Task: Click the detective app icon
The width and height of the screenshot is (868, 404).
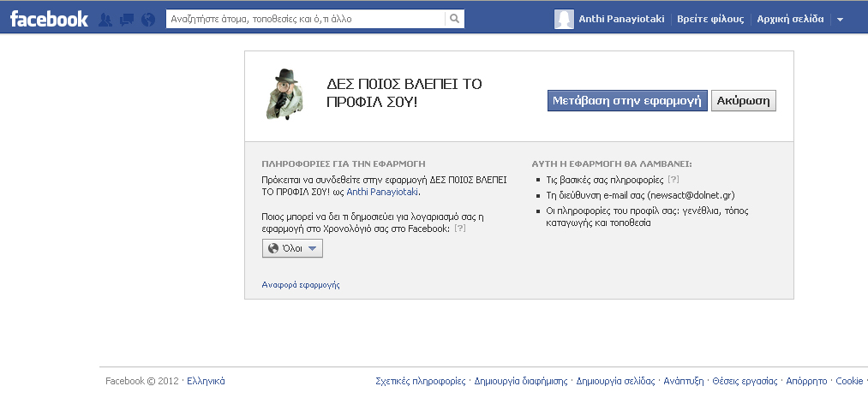Action: 284,92
